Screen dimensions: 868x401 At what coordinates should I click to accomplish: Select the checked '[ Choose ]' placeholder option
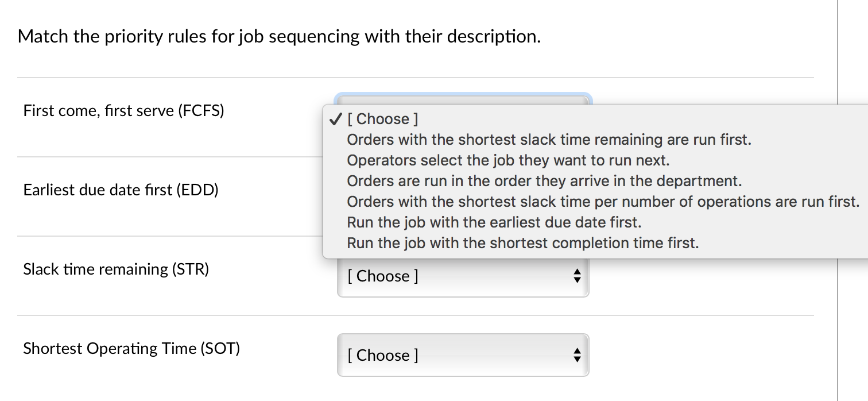(x=382, y=118)
